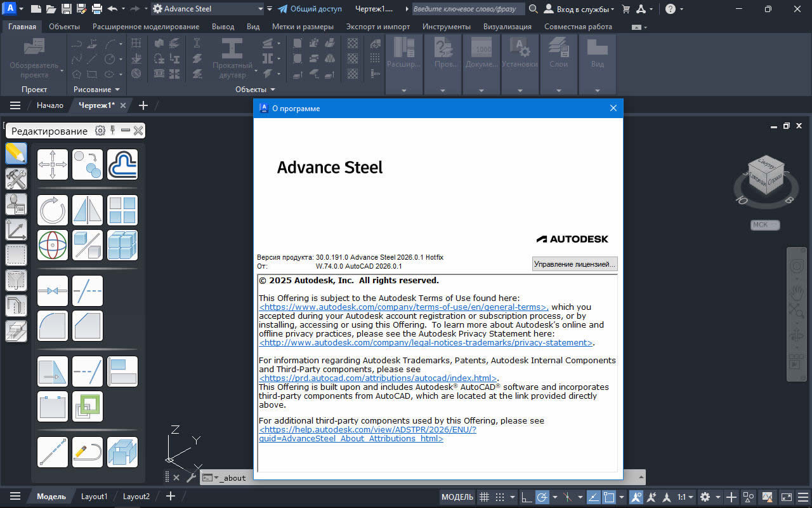Click the Управление лицензией button
This screenshot has width=812, height=508.
[x=575, y=264]
